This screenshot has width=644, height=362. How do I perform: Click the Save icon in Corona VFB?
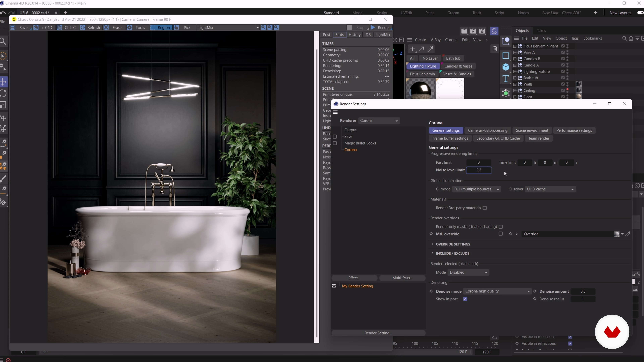13,27
